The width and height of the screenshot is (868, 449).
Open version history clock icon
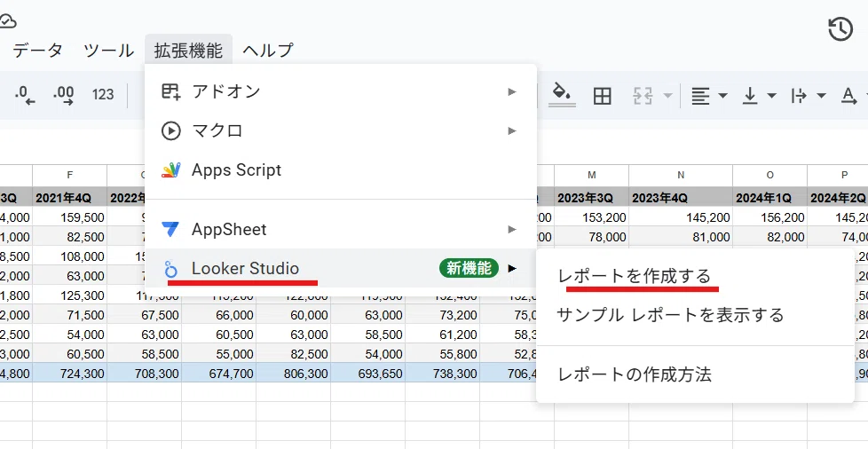click(x=840, y=28)
